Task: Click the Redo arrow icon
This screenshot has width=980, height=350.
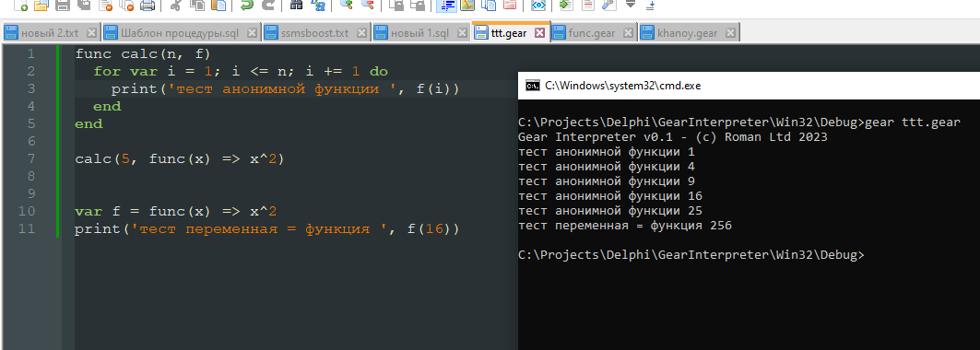Action: click(268, 6)
